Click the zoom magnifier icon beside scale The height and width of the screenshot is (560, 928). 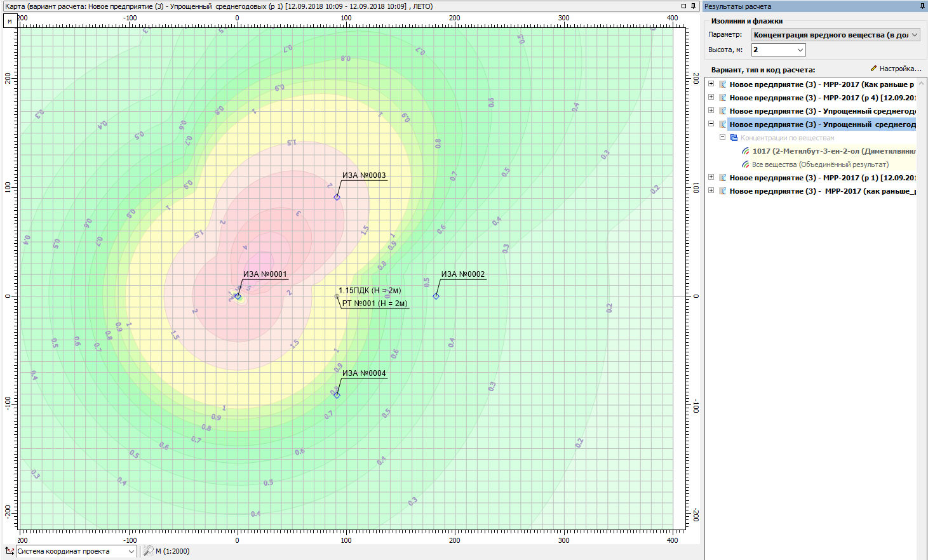[x=148, y=551]
